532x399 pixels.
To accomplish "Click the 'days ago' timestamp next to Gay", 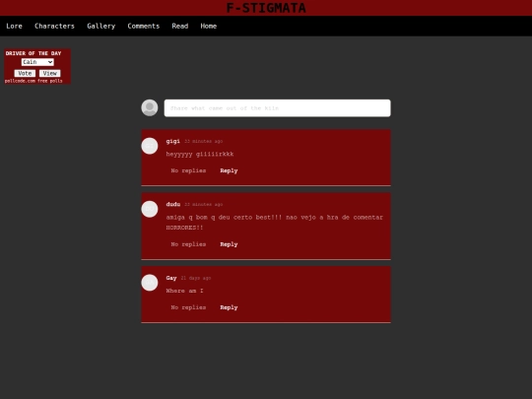I will [x=196, y=278].
